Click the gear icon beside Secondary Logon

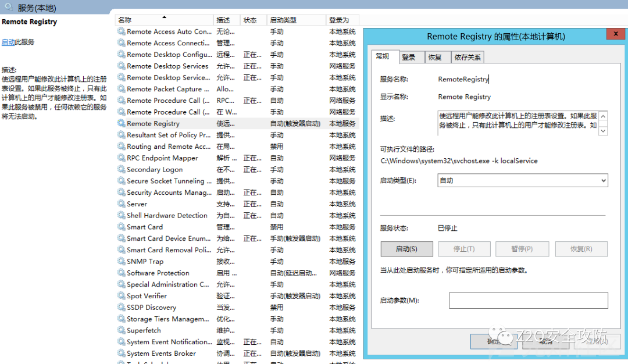point(121,169)
